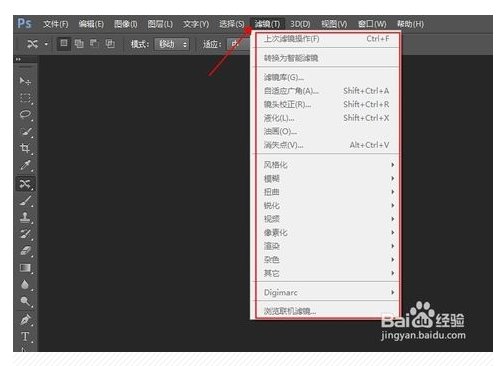This screenshot has height=366, width=504.
Task: Choose 镜头校正(R)... filter
Action: [x=327, y=104]
